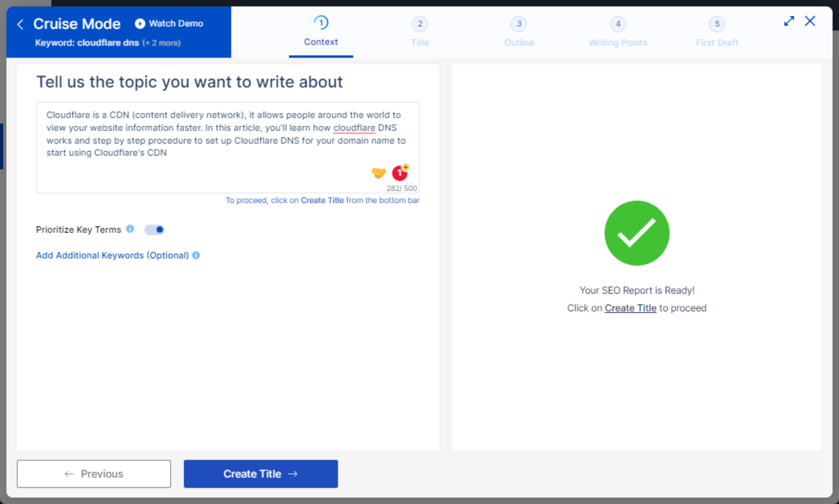Click the 'Cruise Mode' heading
The height and width of the screenshot is (504, 839).
coord(77,24)
